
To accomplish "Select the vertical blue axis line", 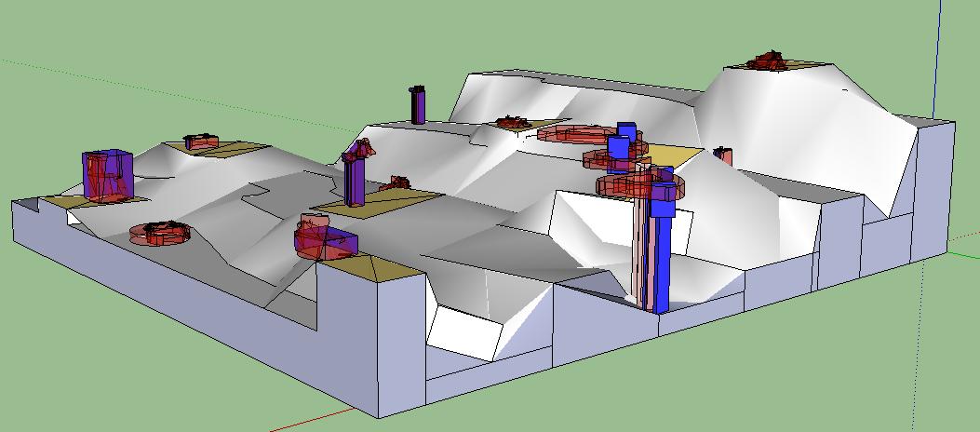I will (936, 60).
